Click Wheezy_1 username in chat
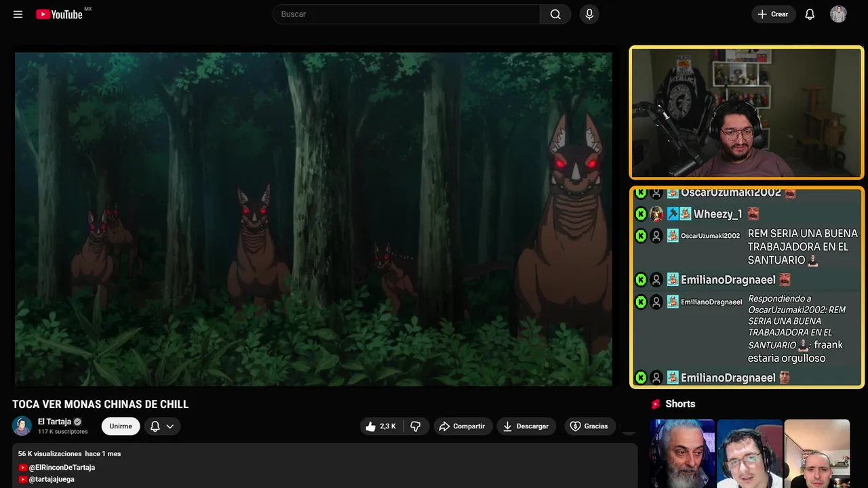The width and height of the screenshot is (868, 488). [717, 214]
